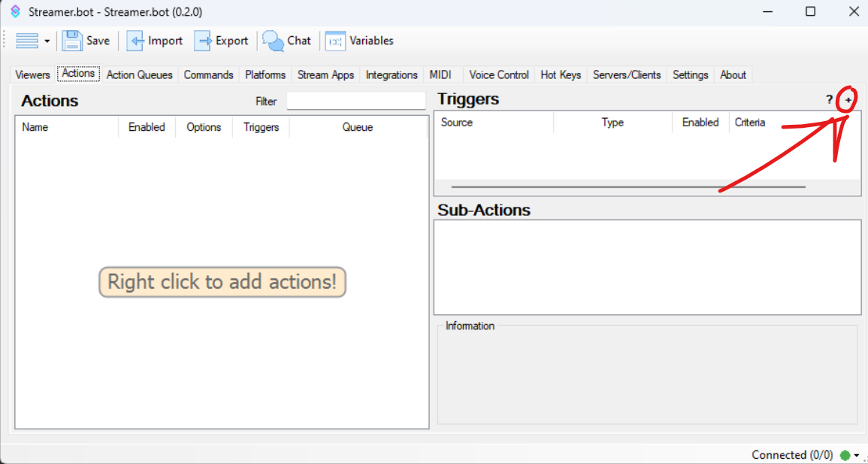Maximize the Streamer.bot window
Image resolution: width=868 pixels, height=464 pixels.
[x=810, y=11]
